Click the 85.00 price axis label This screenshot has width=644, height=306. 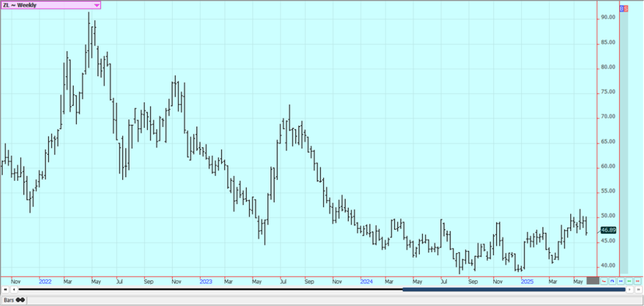[x=608, y=42]
